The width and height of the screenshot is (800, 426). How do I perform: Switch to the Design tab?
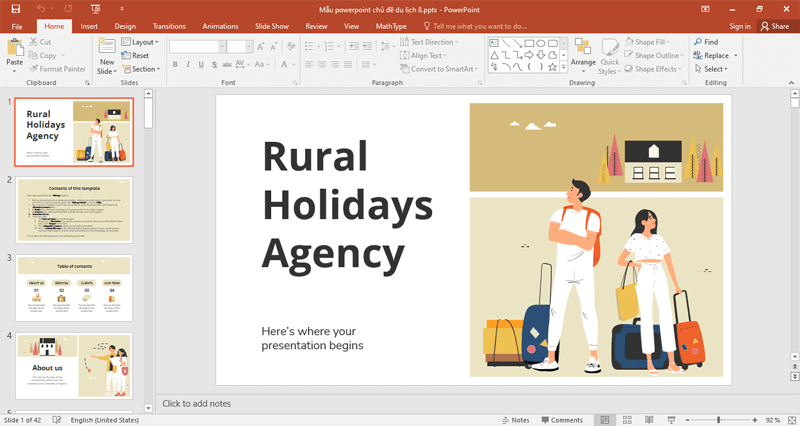coord(125,26)
